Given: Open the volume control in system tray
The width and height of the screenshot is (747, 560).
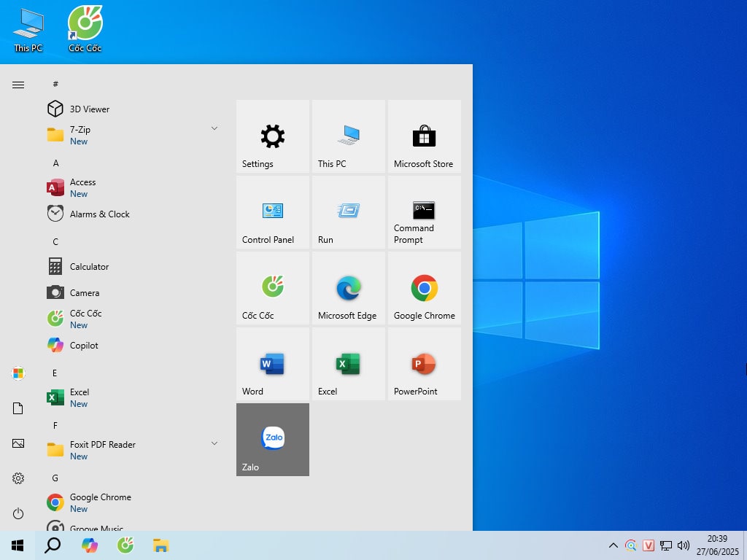Looking at the screenshot, I should point(684,545).
